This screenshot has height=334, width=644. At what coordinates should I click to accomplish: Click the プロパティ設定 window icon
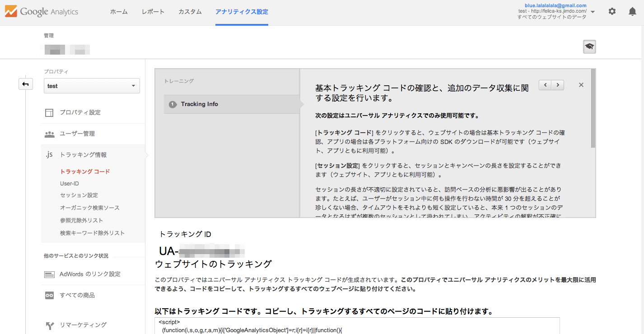[49, 112]
